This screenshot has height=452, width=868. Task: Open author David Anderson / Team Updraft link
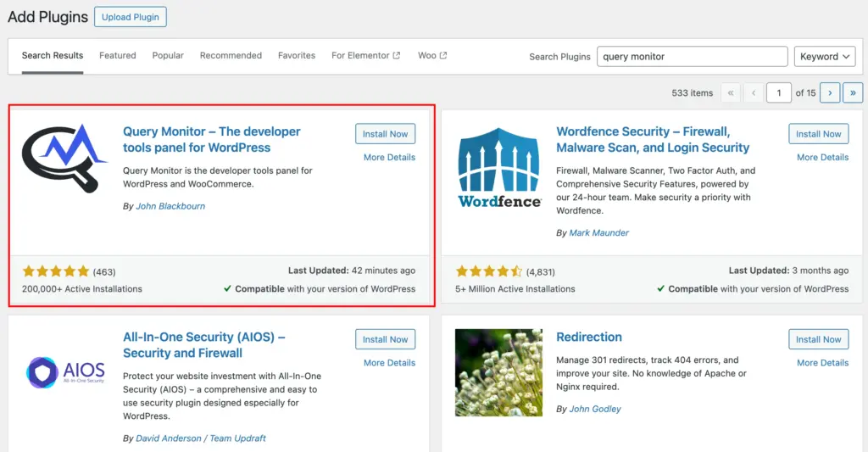click(x=201, y=438)
